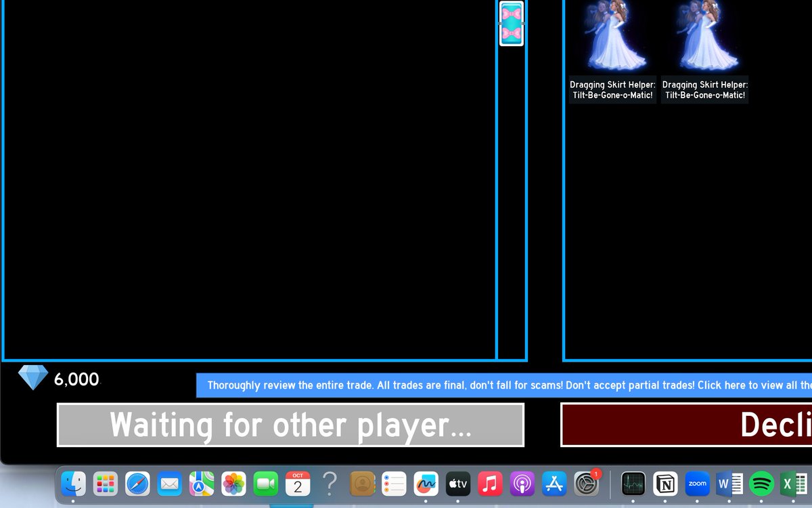Launch Freeform from the dock

(x=426, y=484)
